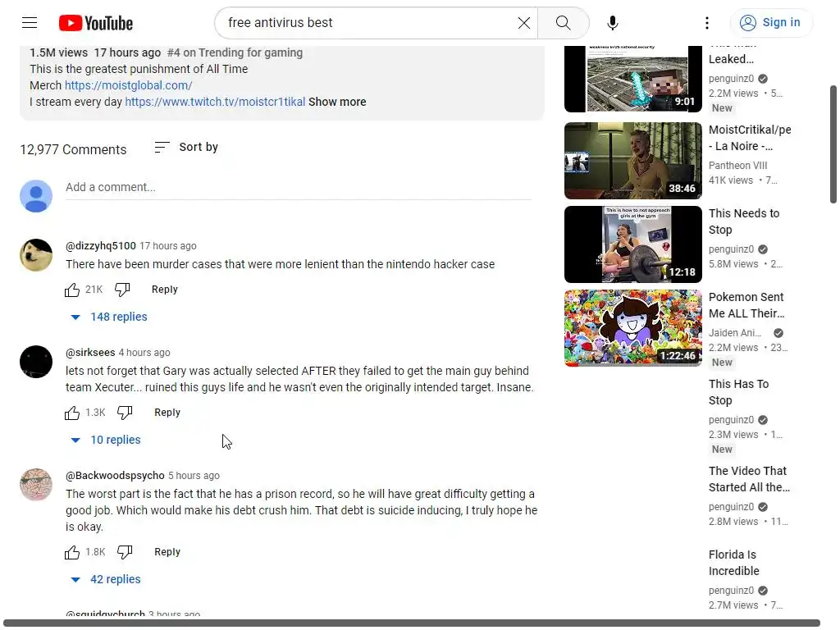Open @dizzyhq5100 channel from username
This screenshot has height=630, width=840.
coord(101,246)
